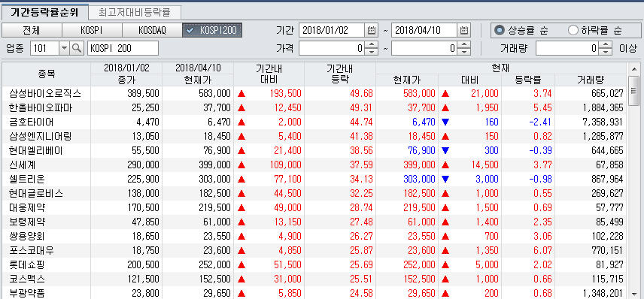Select the 보령제약 row
Image resolution: width=644 pixels, height=299 pixels.
pos(314,222)
